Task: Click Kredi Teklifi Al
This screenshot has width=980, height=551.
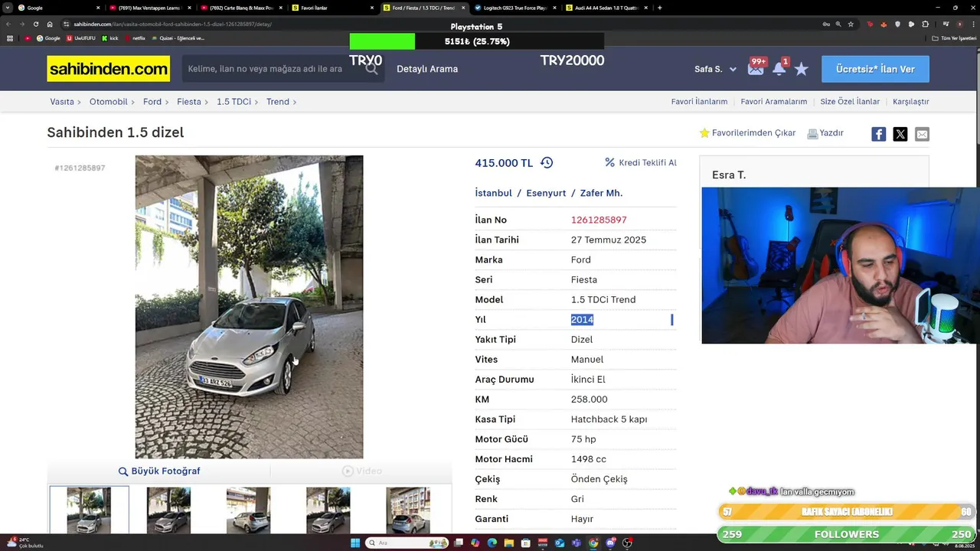Action: 641,162
